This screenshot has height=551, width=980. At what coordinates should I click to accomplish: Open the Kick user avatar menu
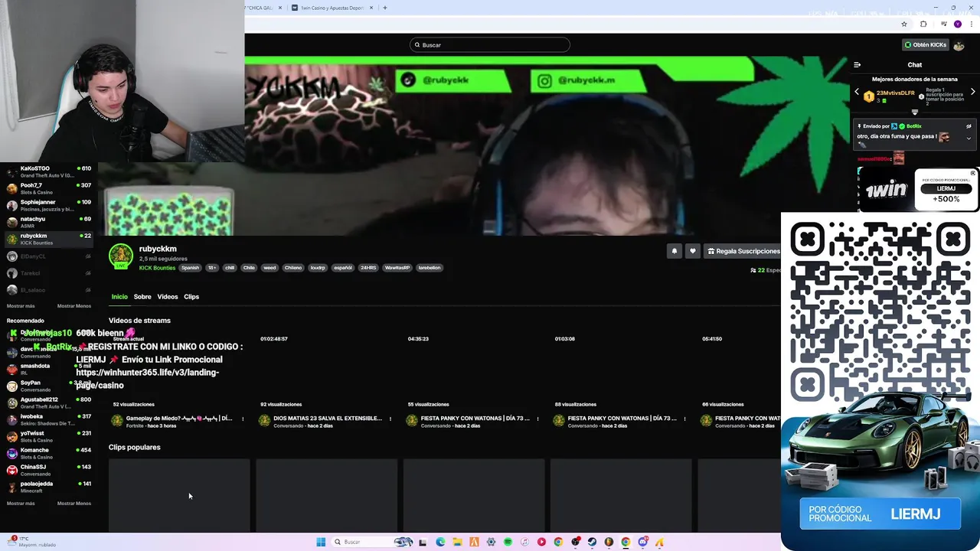959,45
